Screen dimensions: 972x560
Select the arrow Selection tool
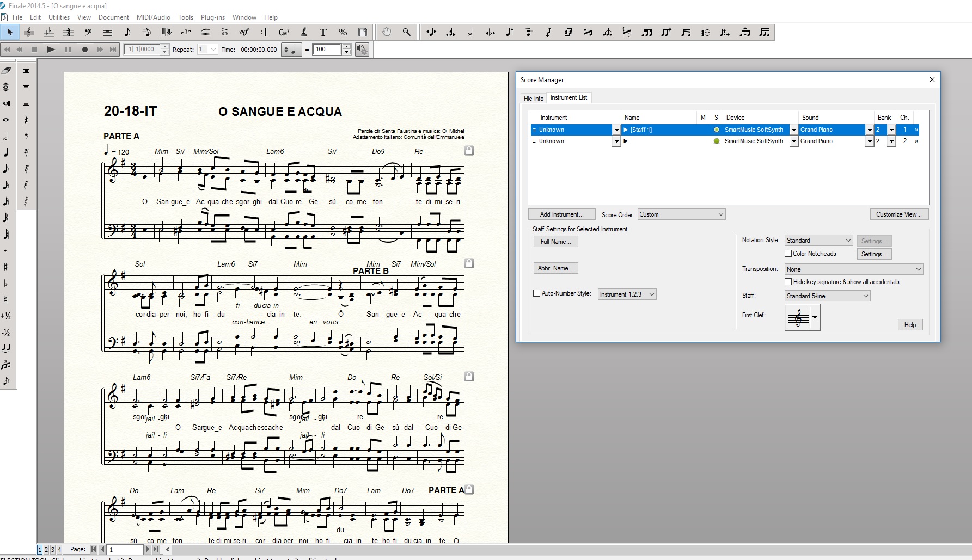click(x=10, y=32)
